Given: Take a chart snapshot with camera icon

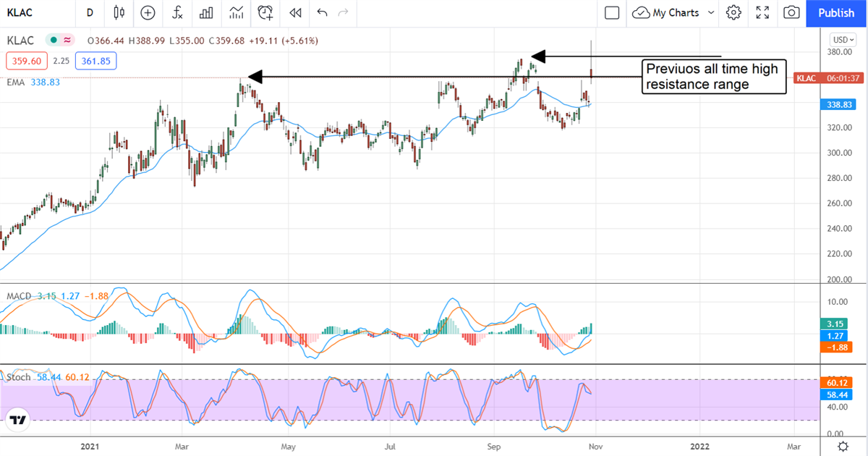Looking at the screenshot, I should (x=792, y=12).
